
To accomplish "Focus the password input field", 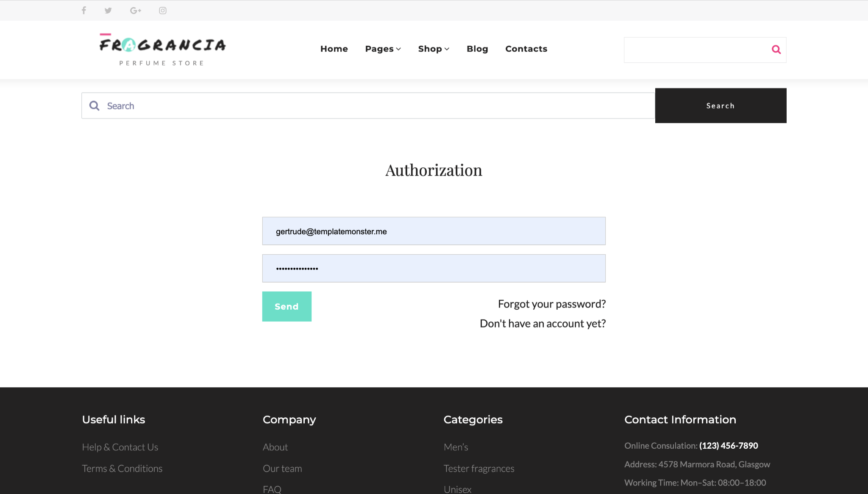I will (434, 269).
